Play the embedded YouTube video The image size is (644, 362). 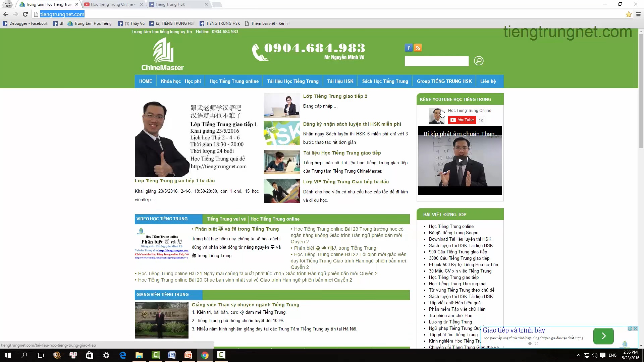pos(460,160)
